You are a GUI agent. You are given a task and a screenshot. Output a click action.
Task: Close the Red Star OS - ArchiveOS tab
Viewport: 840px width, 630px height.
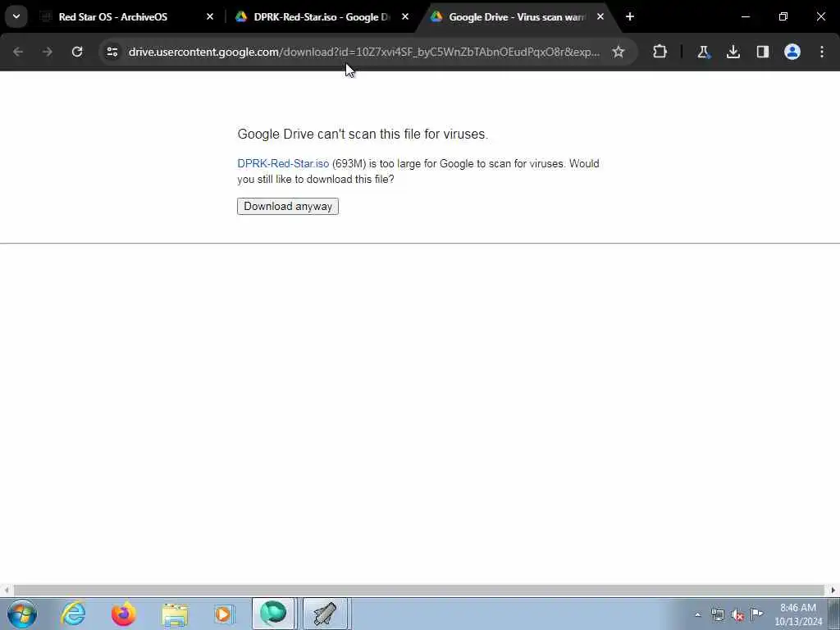tap(210, 17)
